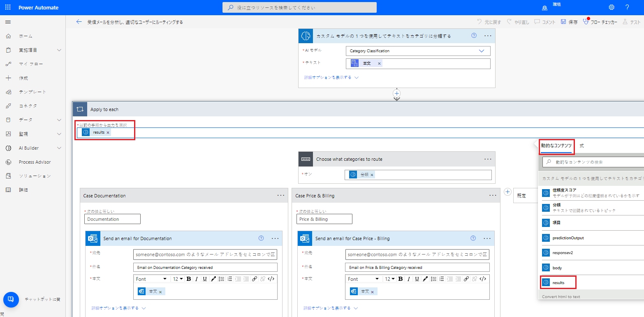Remove the results token from Apply to each
Screen dimensions: 644x317
tap(108, 132)
